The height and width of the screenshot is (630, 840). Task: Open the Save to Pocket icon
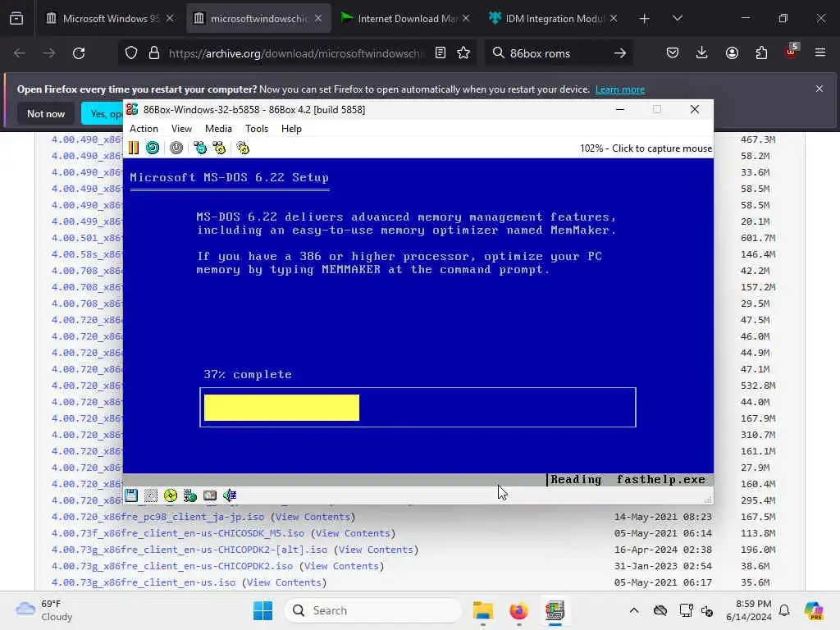(x=673, y=52)
